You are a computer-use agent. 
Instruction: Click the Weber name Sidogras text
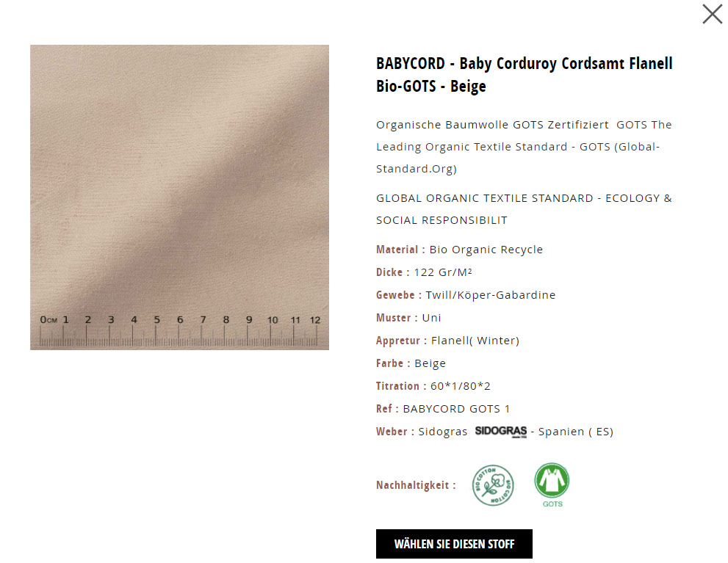coord(442,432)
